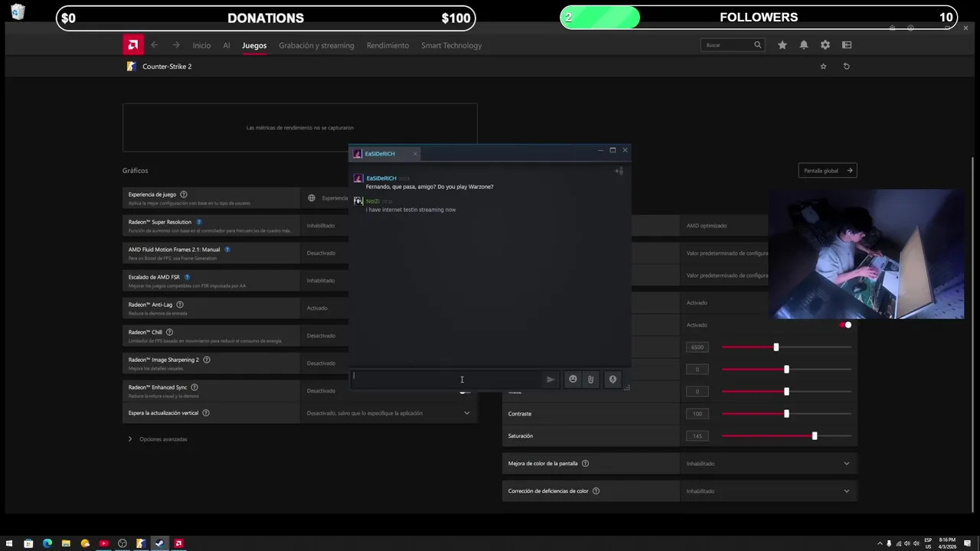Open Steam from the taskbar
Screen dimensions: 980x551
(x=159, y=544)
